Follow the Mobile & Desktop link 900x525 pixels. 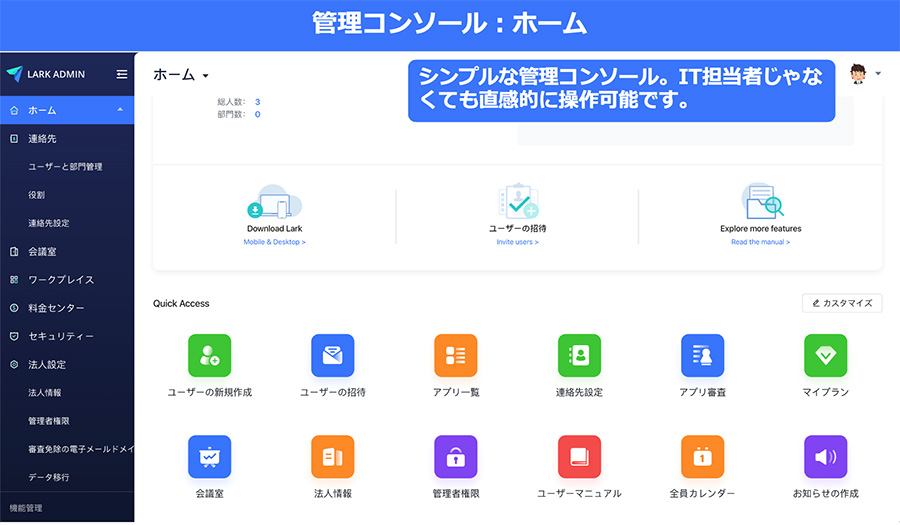(x=274, y=242)
